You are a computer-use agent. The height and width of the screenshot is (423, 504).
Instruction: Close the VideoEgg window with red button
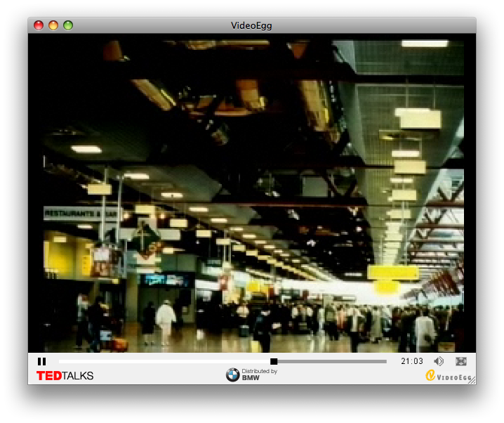click(x=39, y=25)
